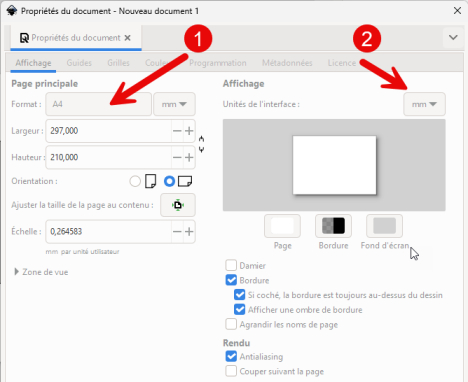The image size is (468, 382).
Task: Open the Bordure color swatch
Action: click(333, 226)
